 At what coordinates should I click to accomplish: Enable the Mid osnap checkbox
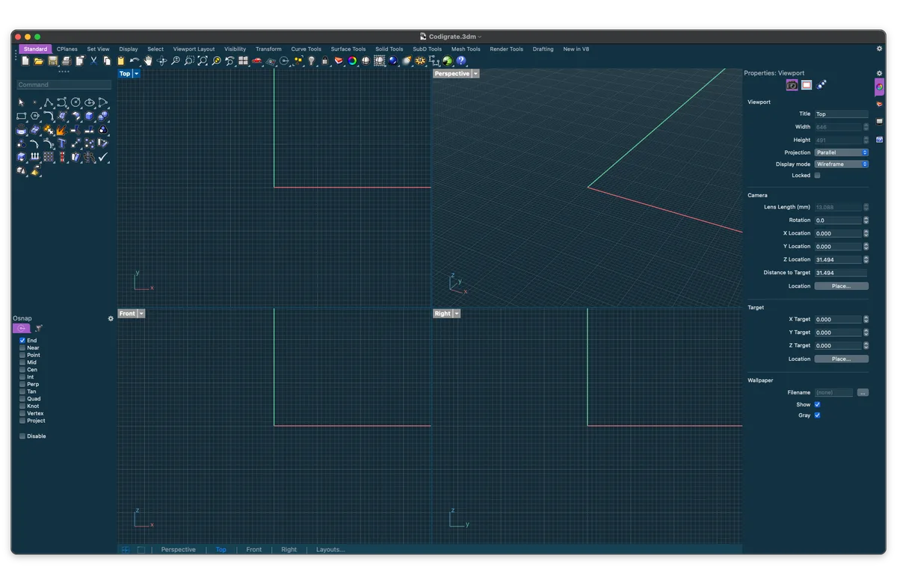tap(22, 362)
